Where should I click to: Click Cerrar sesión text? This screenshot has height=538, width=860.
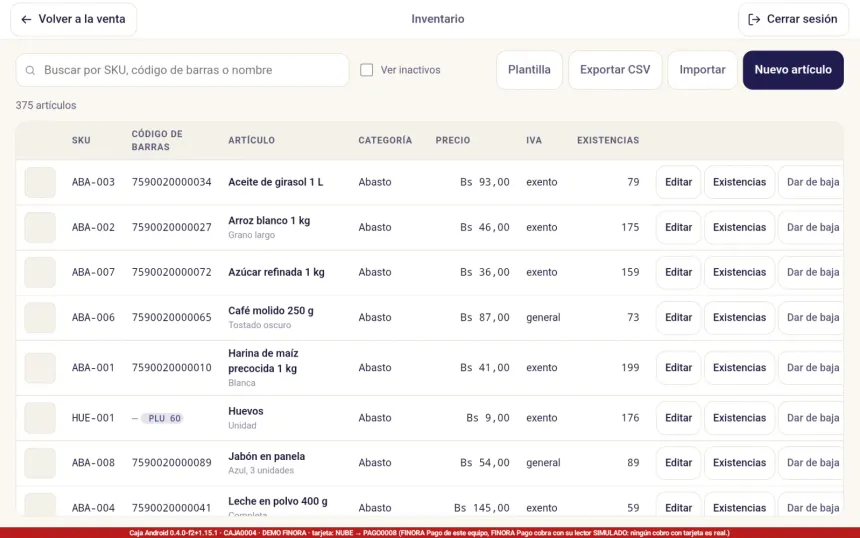point(802,19)
